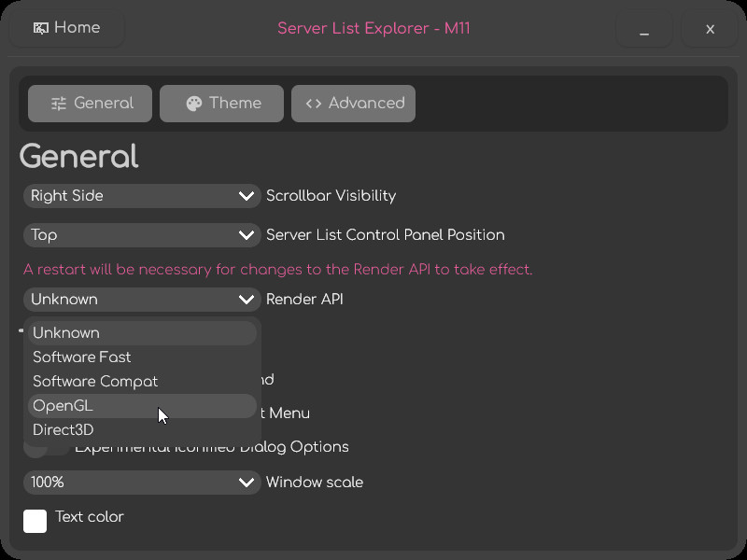The height and width of the screenshot is (560, 747).
Task: Close the Server List Explorer window
Action: (710, 30)
